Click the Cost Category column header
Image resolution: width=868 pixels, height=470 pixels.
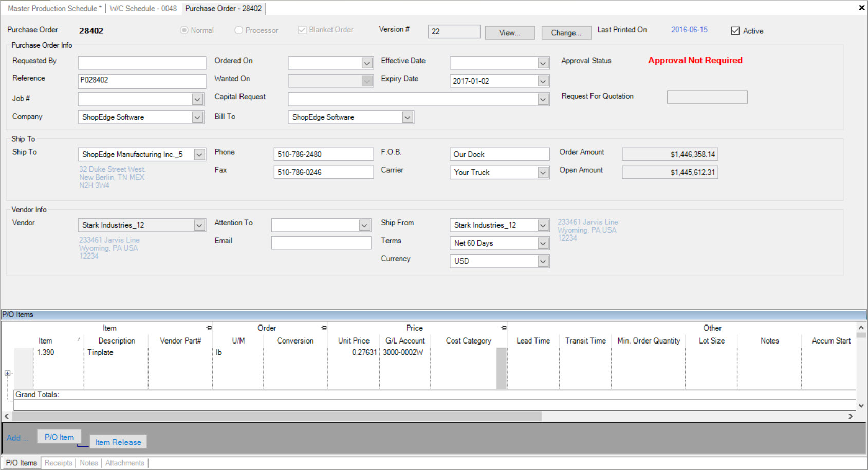click(468, 341)
